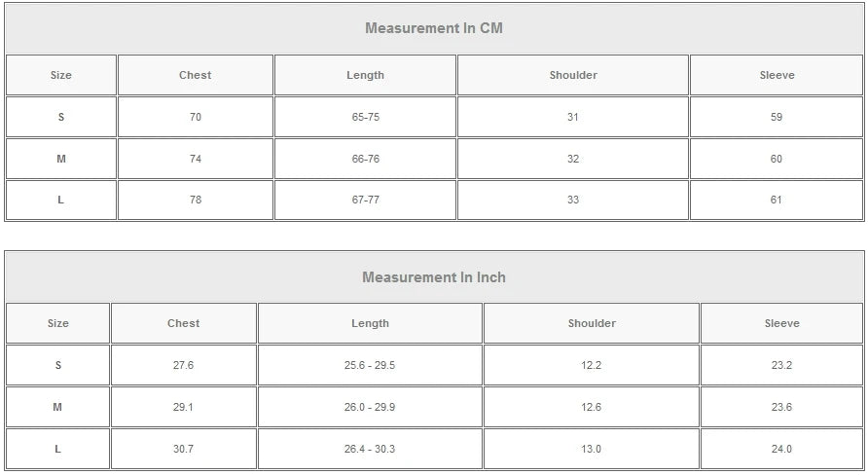Click the length 67-77 cell
The width and height of the screenshot is (868, 475).
coord(365,200)
